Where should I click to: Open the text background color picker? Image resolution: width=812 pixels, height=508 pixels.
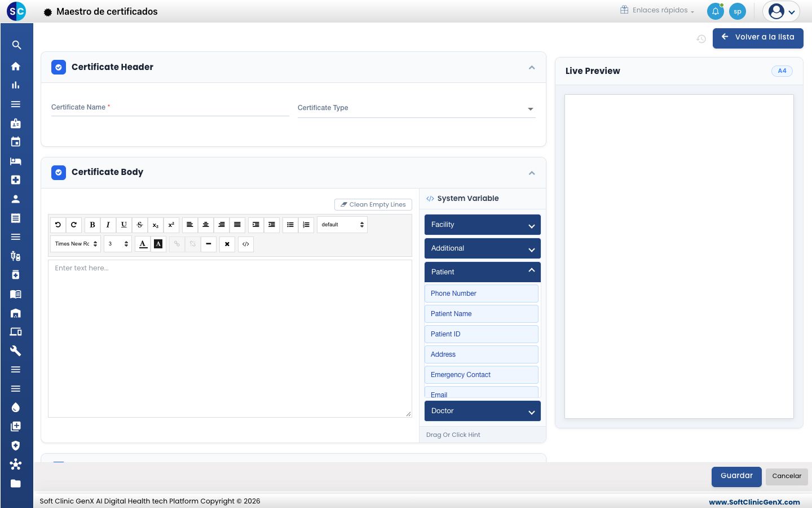coord(158,244)
